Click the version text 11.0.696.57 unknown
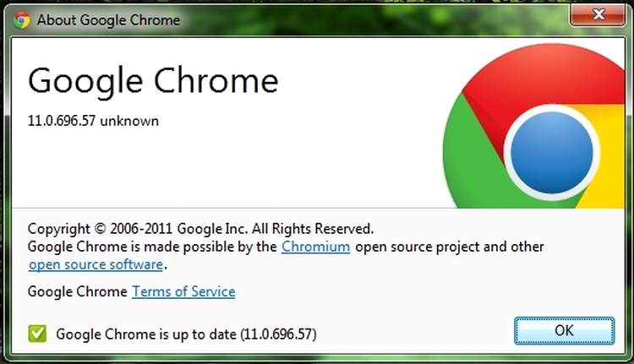This screenshot has width=634, height=364. click(93, 121)
